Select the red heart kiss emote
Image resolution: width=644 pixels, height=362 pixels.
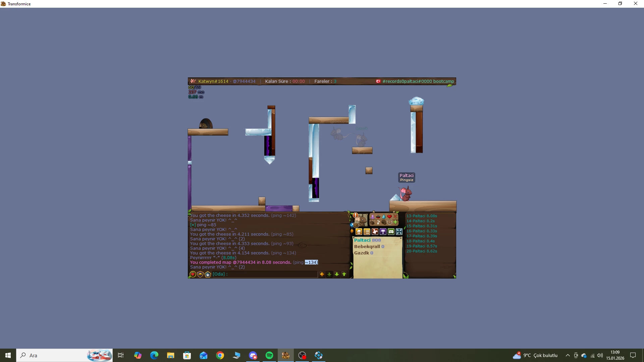point(389,217)
